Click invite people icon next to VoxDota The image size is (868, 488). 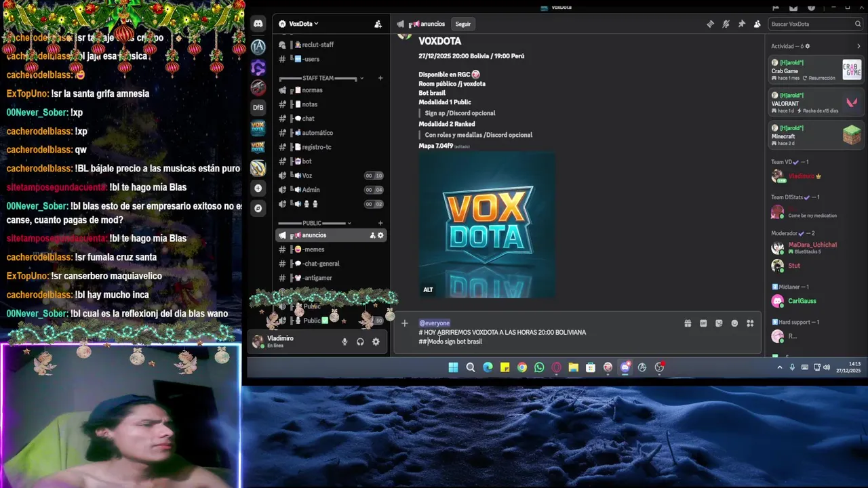(378, 24)
